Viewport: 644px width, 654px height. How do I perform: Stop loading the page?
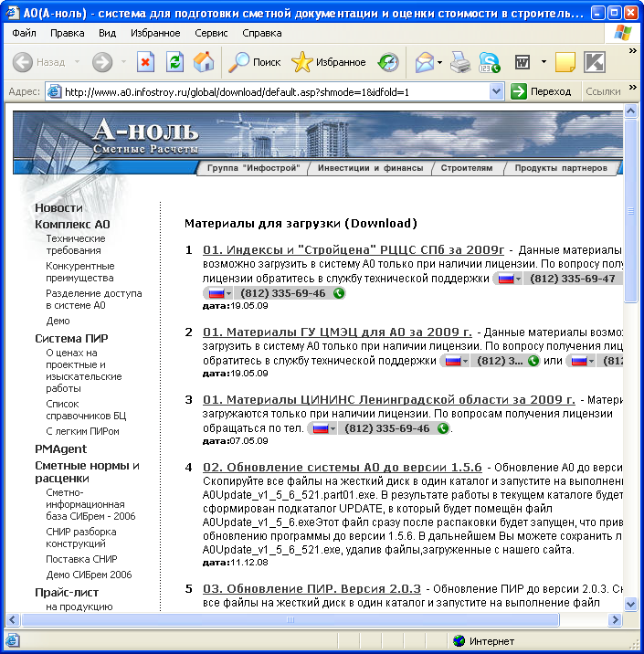pos(145,62)
